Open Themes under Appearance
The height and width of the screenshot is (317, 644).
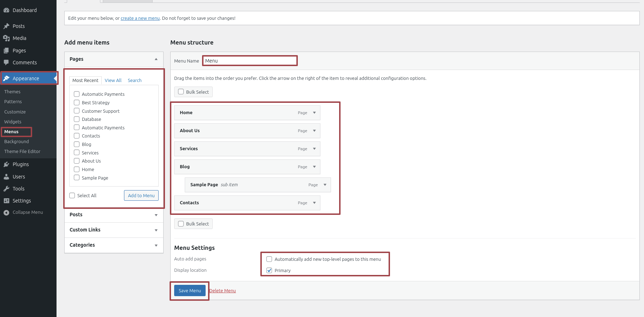[12, 92]
